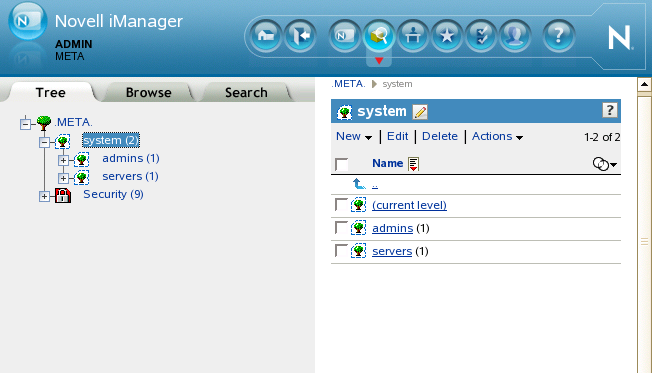This screenshot has height=373, width=652.
Task: Open the New dropdown menu
Action: [x=354, y=136]
